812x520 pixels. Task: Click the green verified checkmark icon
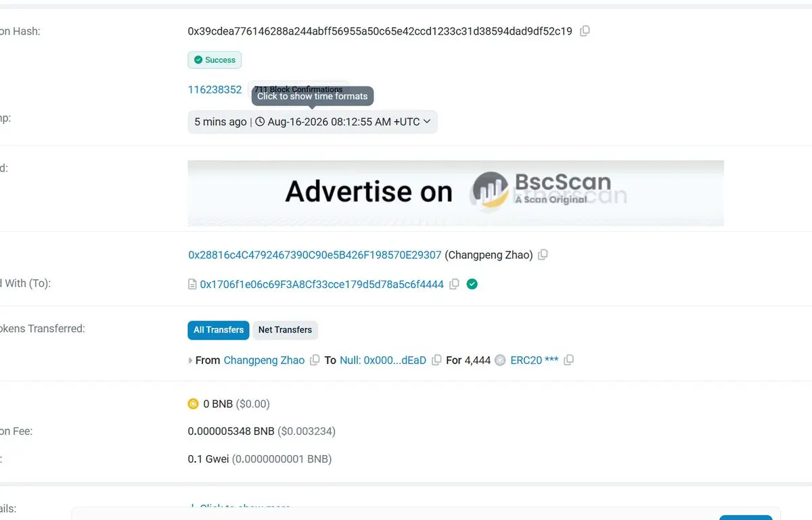(472, 284)
